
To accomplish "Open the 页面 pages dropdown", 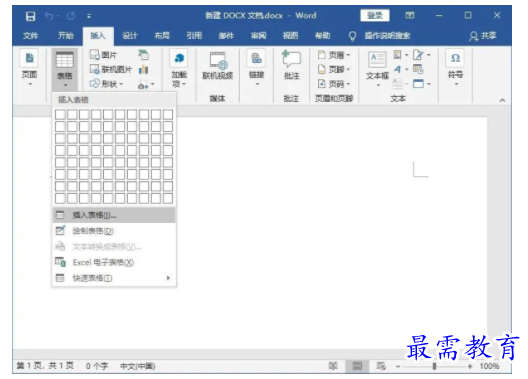I will pyautogui.click(x=30, y=68).
